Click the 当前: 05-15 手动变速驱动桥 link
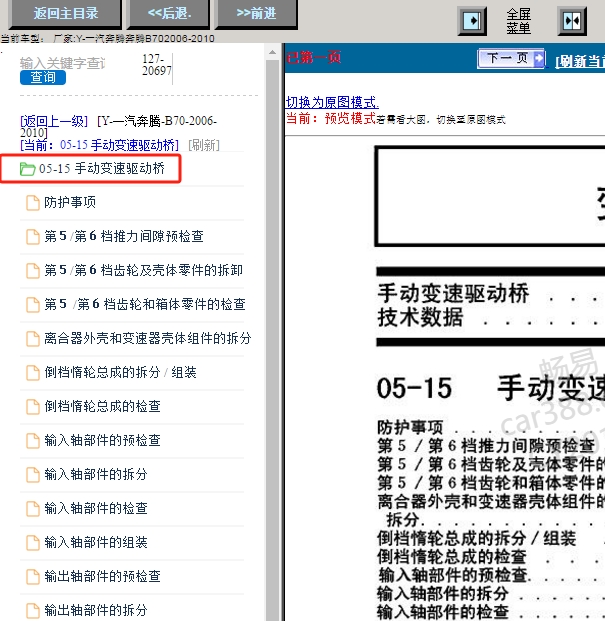This screenshot has width=605, height=621. tap(100, 145)
